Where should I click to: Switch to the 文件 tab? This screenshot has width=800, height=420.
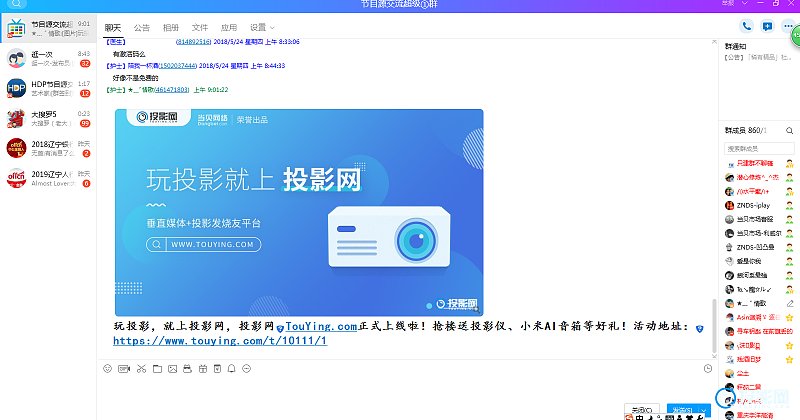coord(200,28)
